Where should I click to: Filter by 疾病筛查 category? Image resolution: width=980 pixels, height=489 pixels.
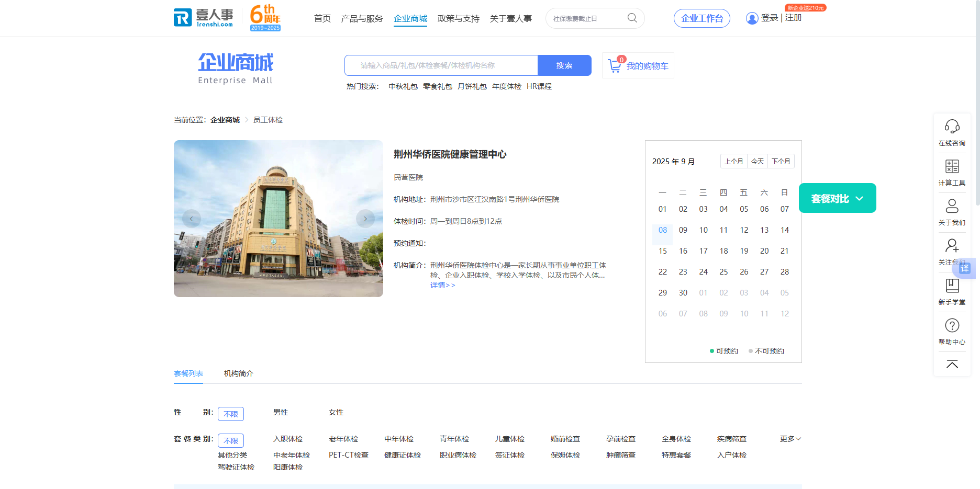732,439
